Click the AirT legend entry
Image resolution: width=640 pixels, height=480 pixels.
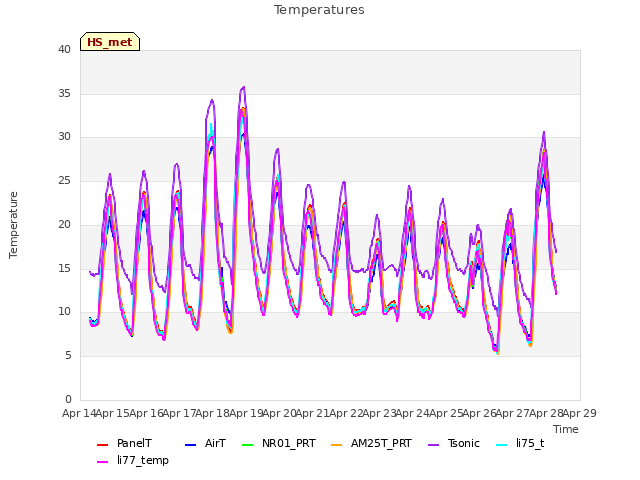(205, 444)
